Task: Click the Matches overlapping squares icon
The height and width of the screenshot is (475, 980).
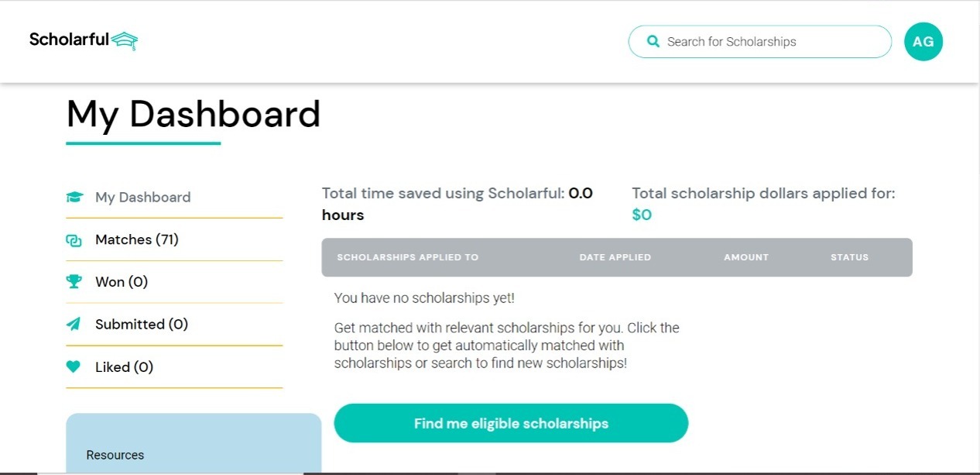Action: tap(74, 240)
